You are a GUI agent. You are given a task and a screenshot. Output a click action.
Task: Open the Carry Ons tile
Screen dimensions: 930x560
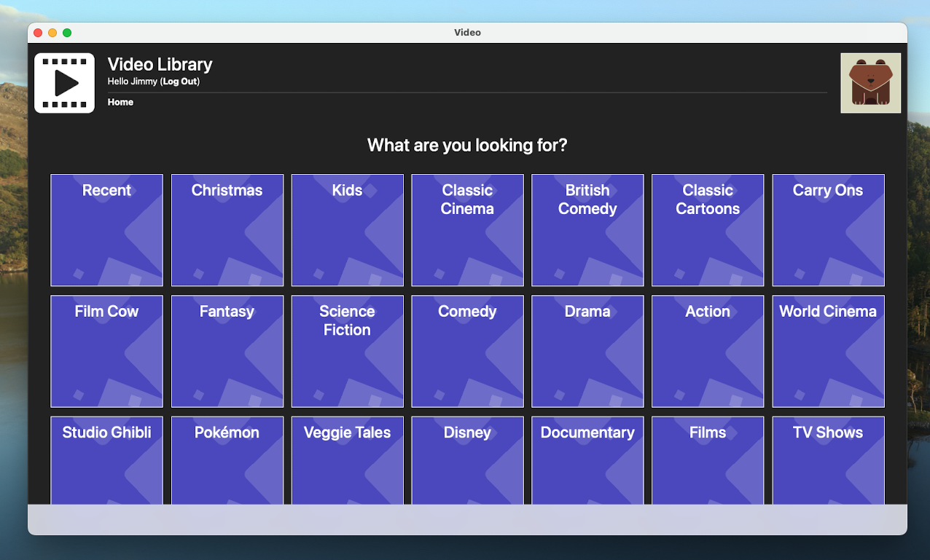click(x=828, y=230)
